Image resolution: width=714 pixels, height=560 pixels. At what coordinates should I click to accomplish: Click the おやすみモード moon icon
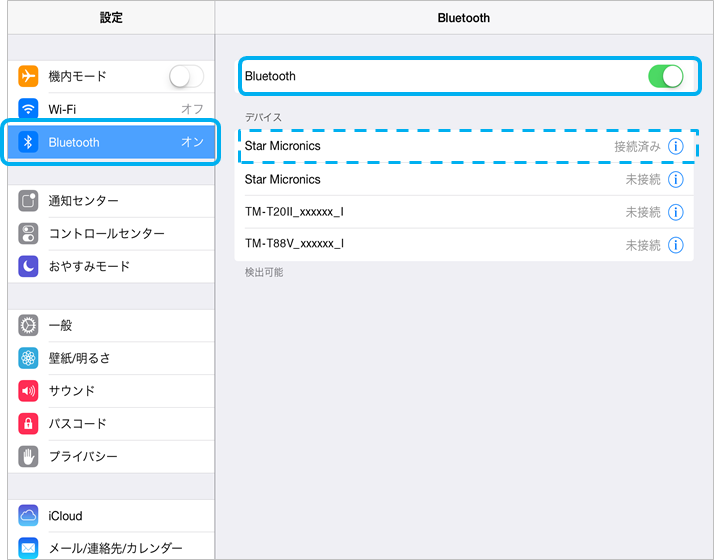pos(28,266)
